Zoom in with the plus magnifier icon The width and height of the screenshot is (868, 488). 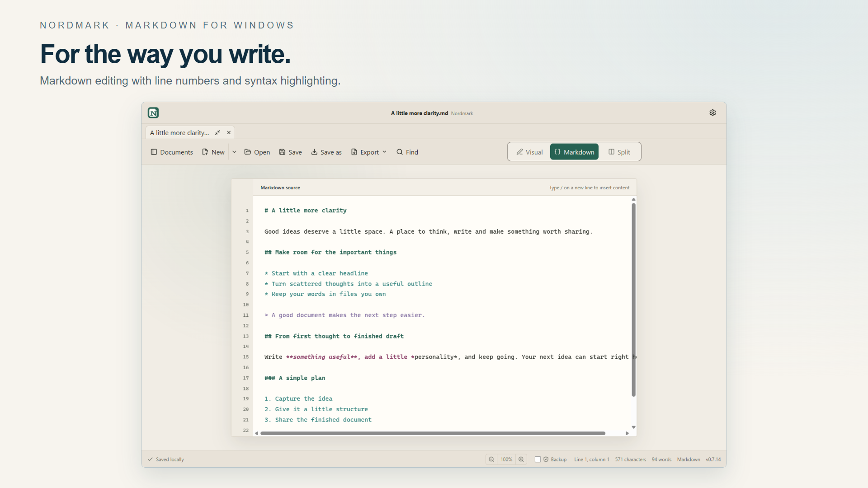click(x=521, y=460)
